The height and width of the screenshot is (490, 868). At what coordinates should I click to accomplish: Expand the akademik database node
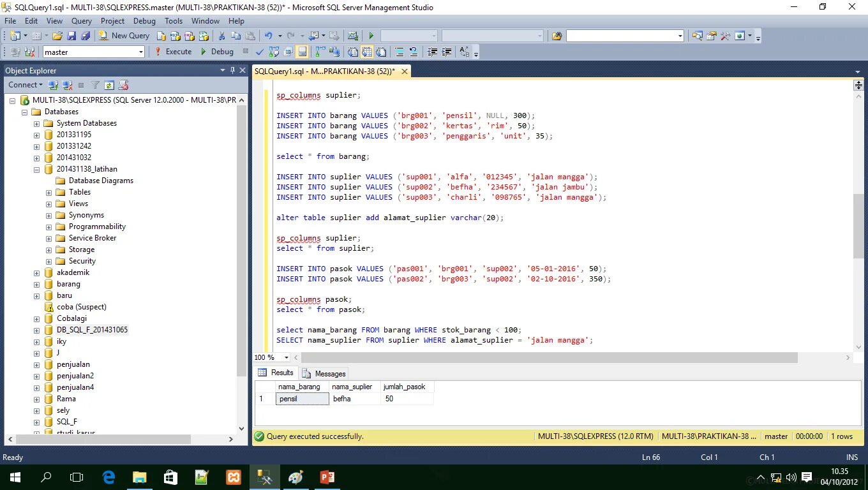pos(37,272)
